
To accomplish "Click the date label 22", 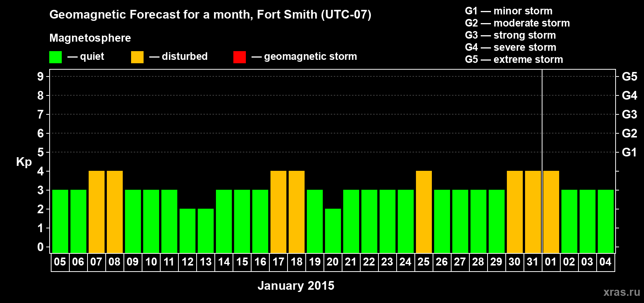I will point(369,262).
